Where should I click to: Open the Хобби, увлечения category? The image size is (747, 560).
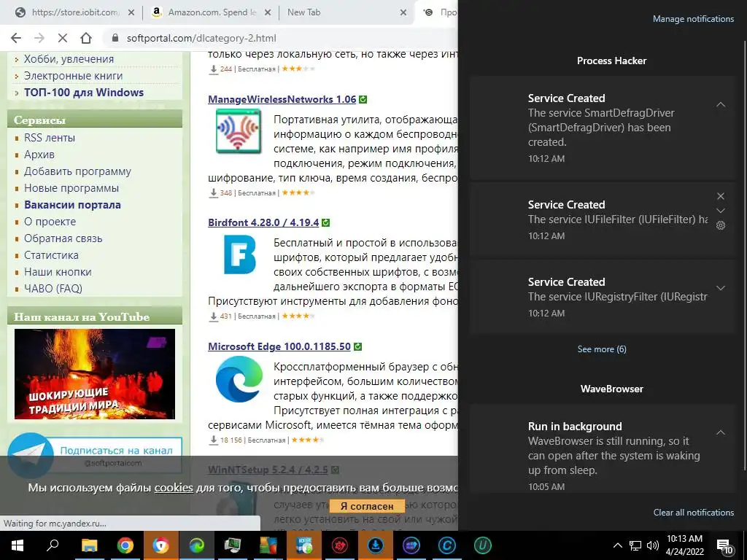click(x=69, y=59)
